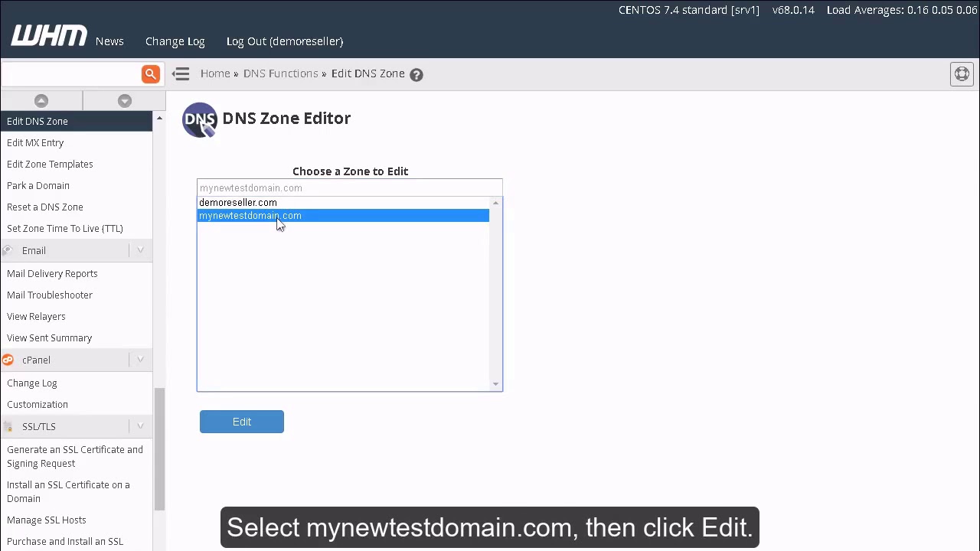Click Log Out (demoreseller)
The image size is (980, 551).
(x=285, y=41)
